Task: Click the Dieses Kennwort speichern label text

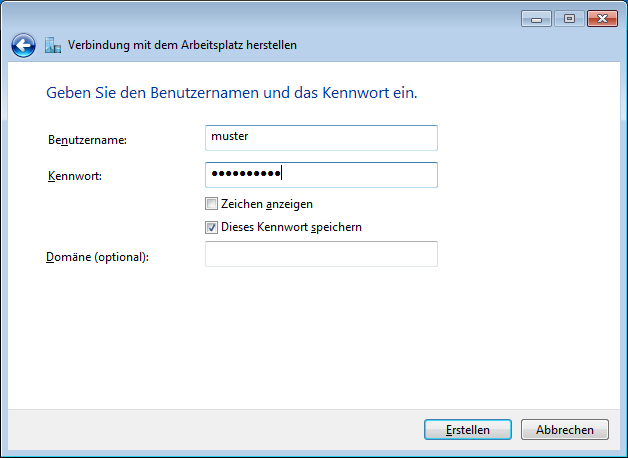Action: click(x=291, y=227)
